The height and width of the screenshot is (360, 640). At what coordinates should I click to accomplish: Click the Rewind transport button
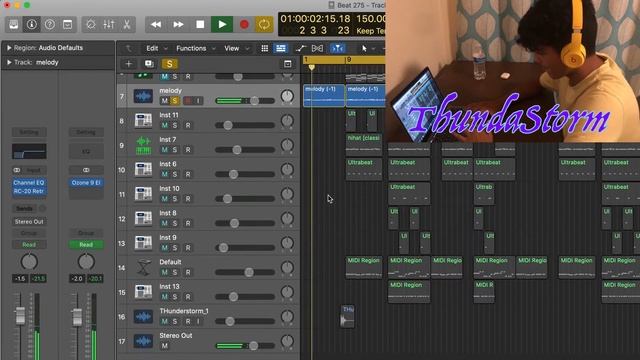156,25
